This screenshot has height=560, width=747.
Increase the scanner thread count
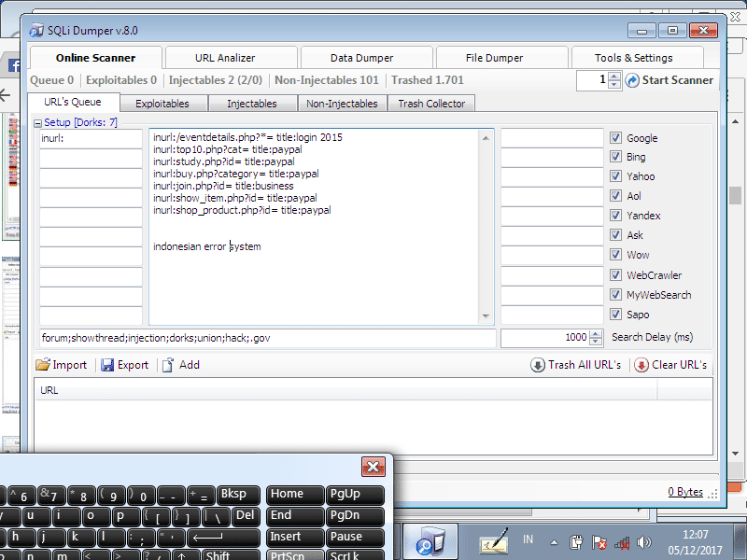click(x=614, y=77)
